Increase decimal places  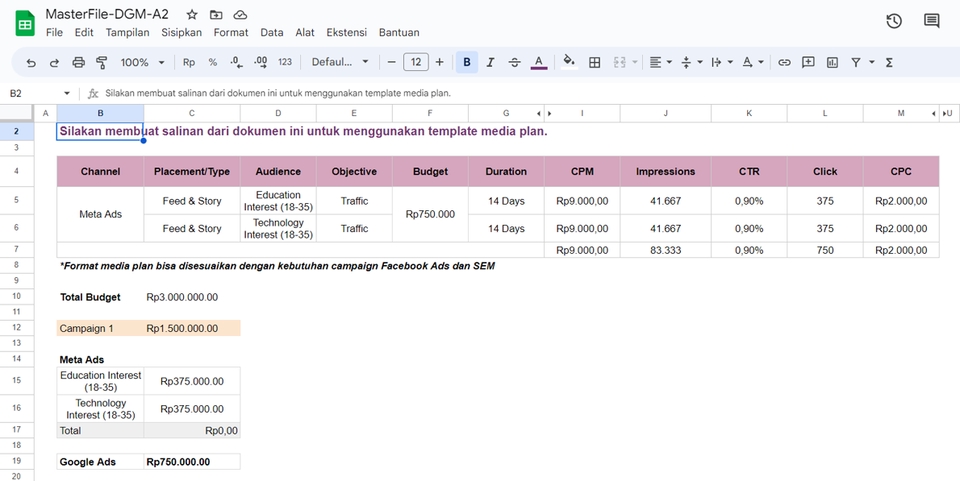pos(260,62)
